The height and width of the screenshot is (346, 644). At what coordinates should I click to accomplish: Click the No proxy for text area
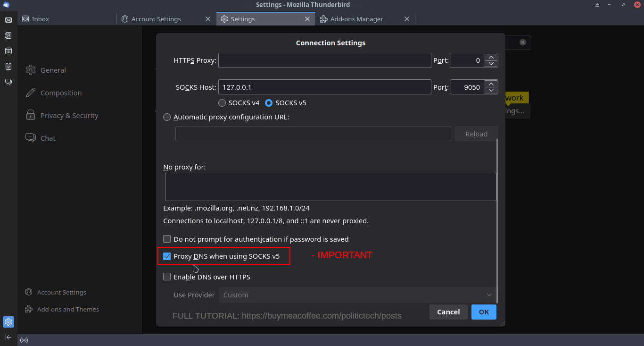[x=330, y=187]
